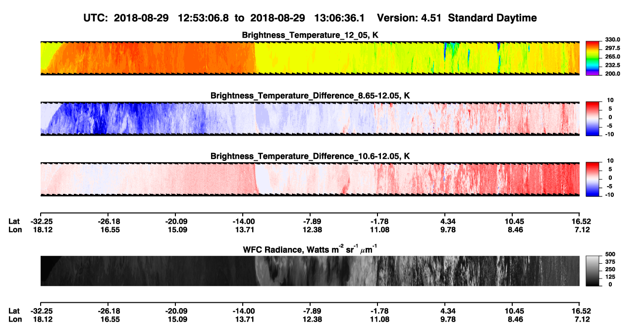Click upper axis latitude value -7.89
This screenshot has width=644, height=330.
tap(310, 221)
